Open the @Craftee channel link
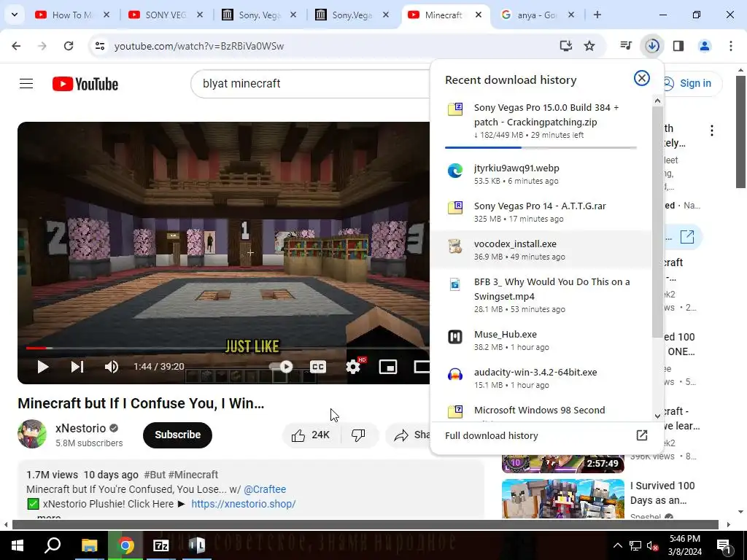747x560 pixels. coord(265,489)
